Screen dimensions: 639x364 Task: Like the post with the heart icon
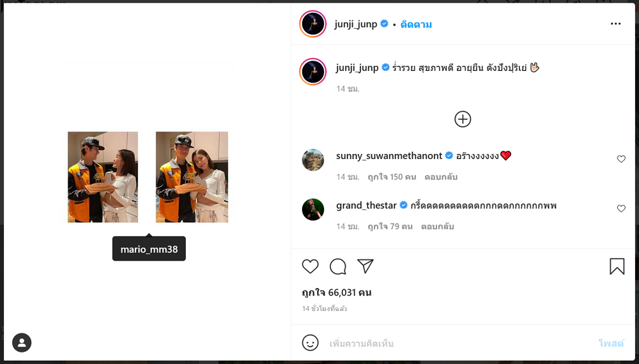pos(310,266)
